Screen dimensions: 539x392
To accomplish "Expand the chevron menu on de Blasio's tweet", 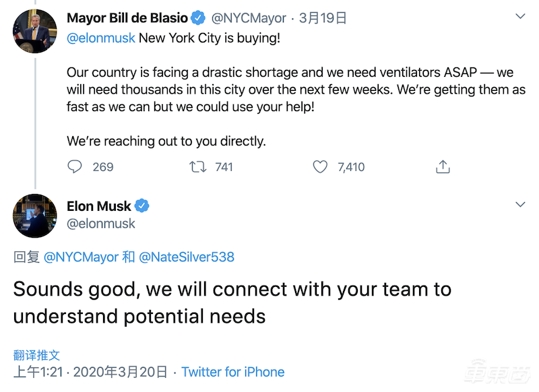I will 519,15.
